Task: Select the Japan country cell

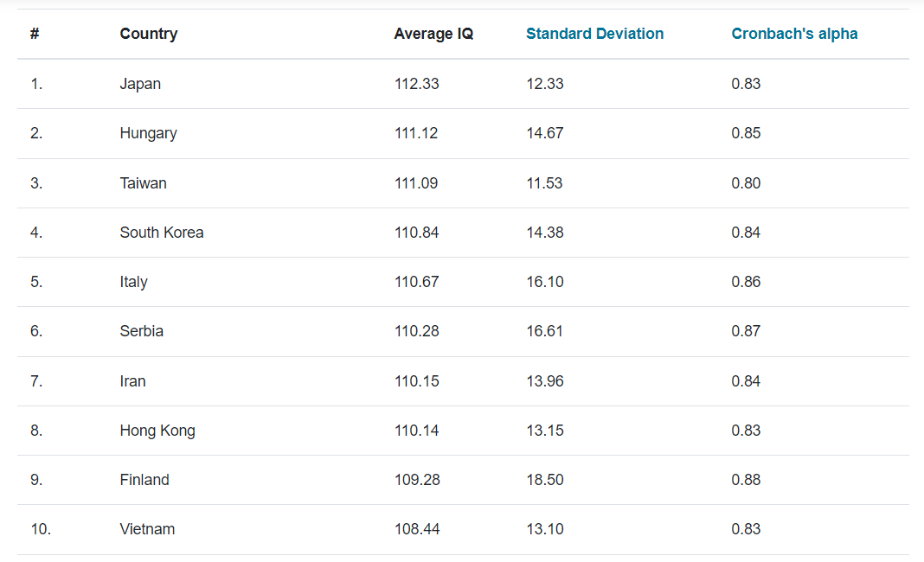Action: coord(140,84)
